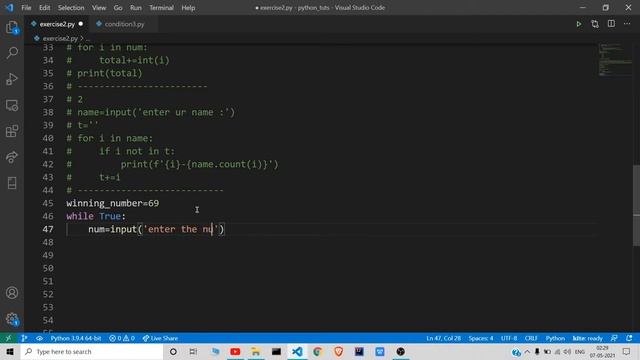Open the Terminal menu
The height and width of the screenshot is (360, 640).
tap(161, 8)
